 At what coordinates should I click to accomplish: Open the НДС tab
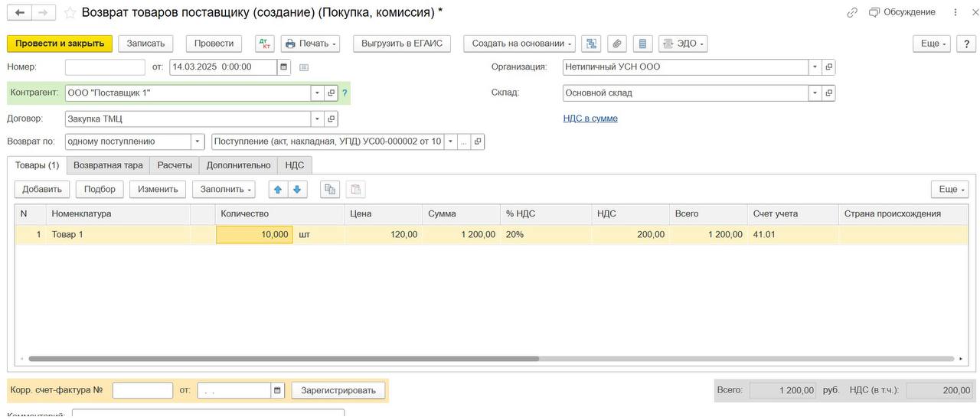295,165
